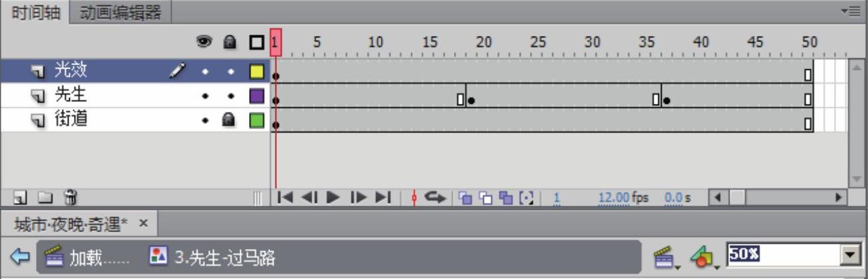
Task: Open the edit scene clapperboard menu
Action: pos(664,257)
